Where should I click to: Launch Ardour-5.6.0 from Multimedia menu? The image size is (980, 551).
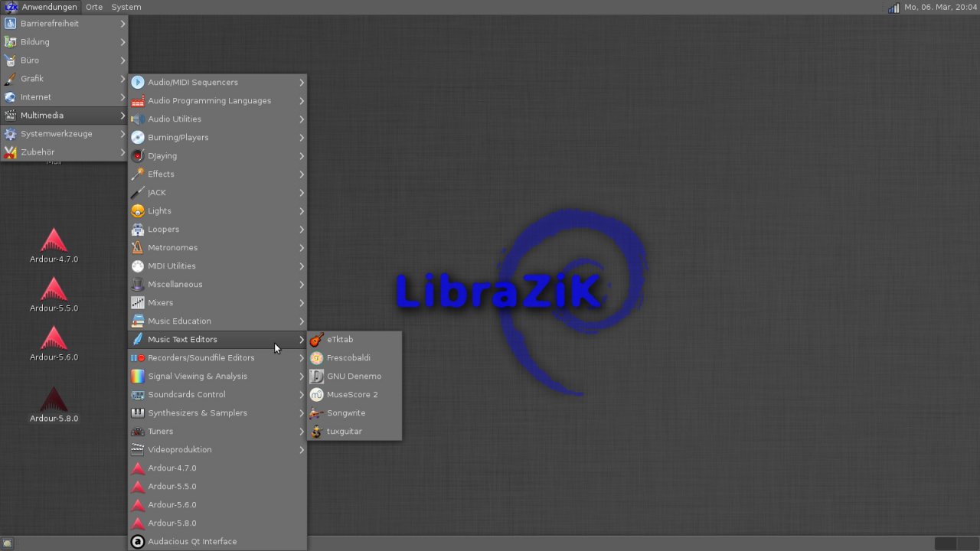(217, 505)
